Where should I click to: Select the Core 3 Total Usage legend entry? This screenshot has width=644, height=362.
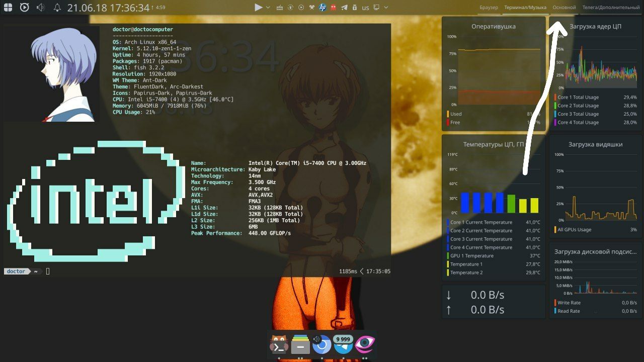596,114
